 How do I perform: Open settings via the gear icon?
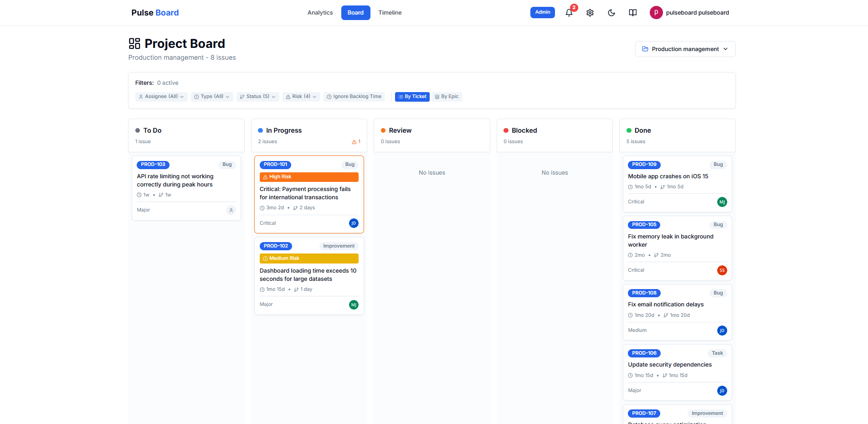[590, 13]
